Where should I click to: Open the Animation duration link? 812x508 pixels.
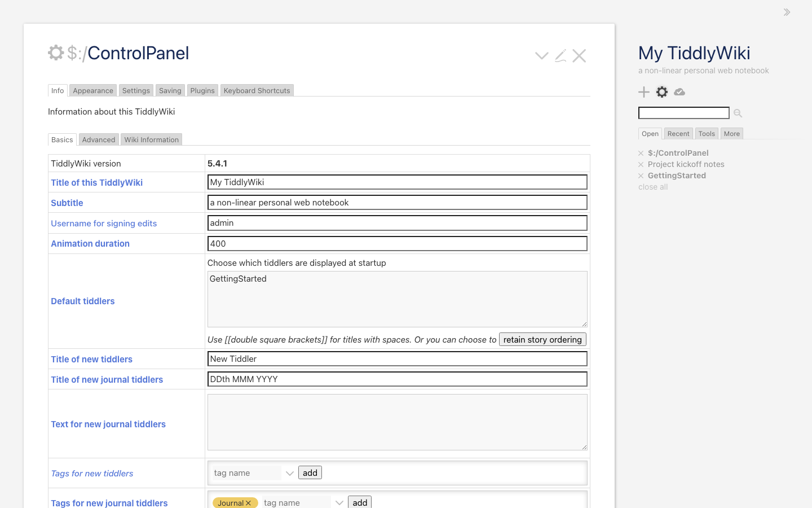pos(90,243)
